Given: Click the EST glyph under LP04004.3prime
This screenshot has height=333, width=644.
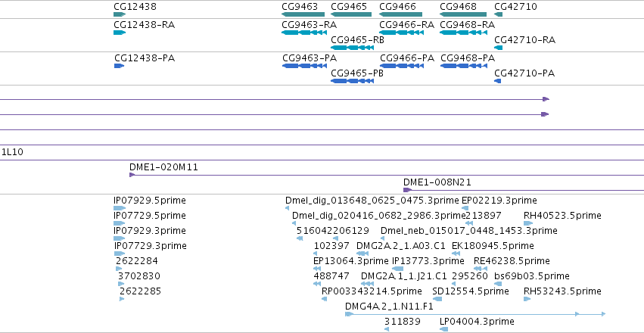Looking at the screenshot, I should click(443, 329).
